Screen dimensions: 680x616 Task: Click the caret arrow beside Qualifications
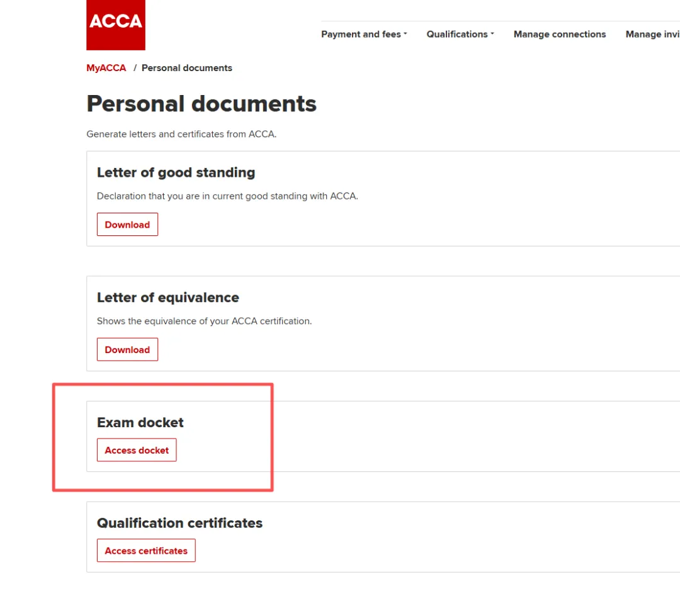[492, 33]
